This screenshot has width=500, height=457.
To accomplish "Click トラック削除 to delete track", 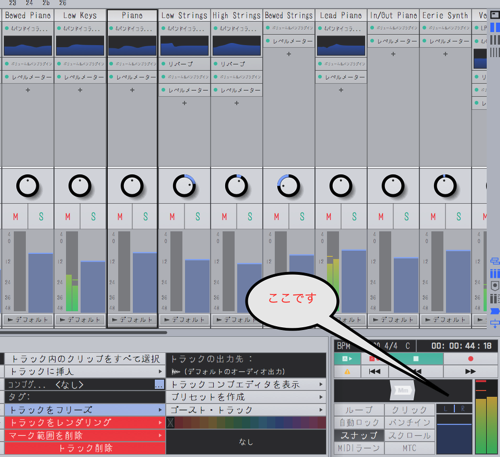I will click(x=85, y=448).
